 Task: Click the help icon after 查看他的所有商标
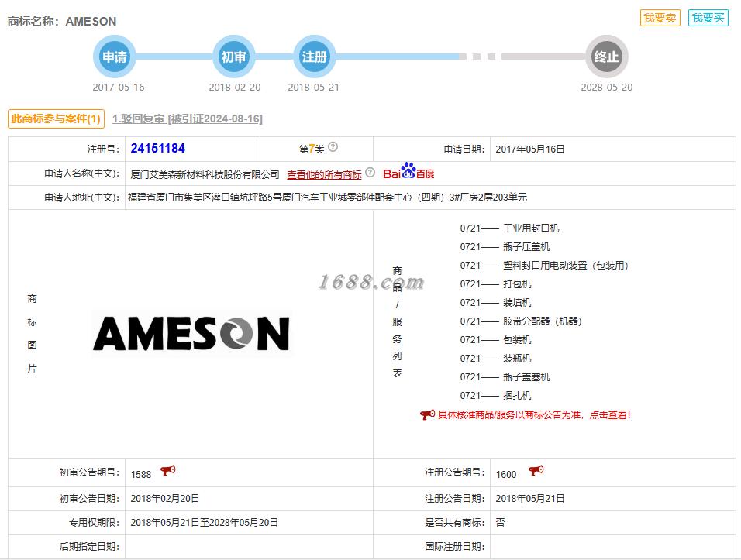tap(370, 173)
